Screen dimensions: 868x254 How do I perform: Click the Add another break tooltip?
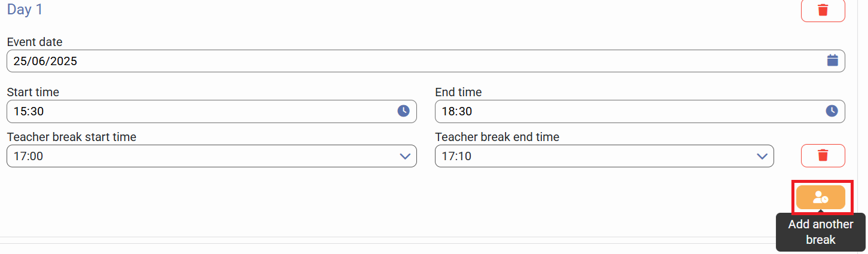pos(820,232)
